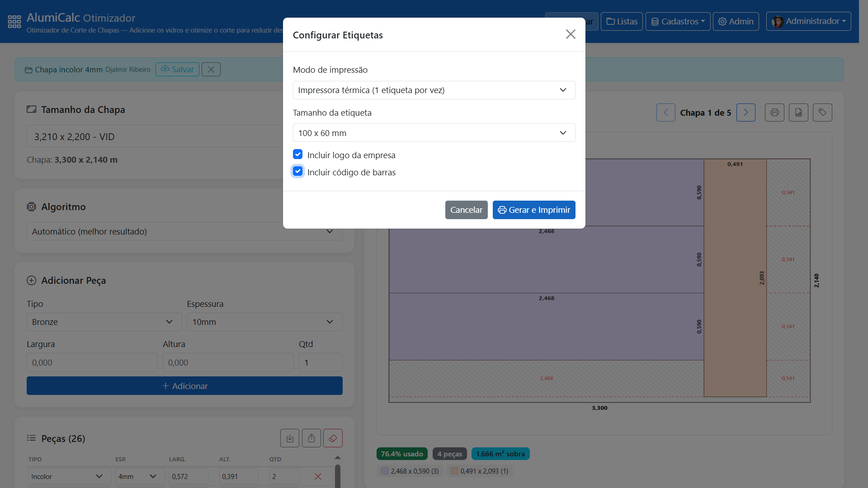Close the Configurar Etiquetas dialog
The image size is (868, 488).
pos(571,34)
